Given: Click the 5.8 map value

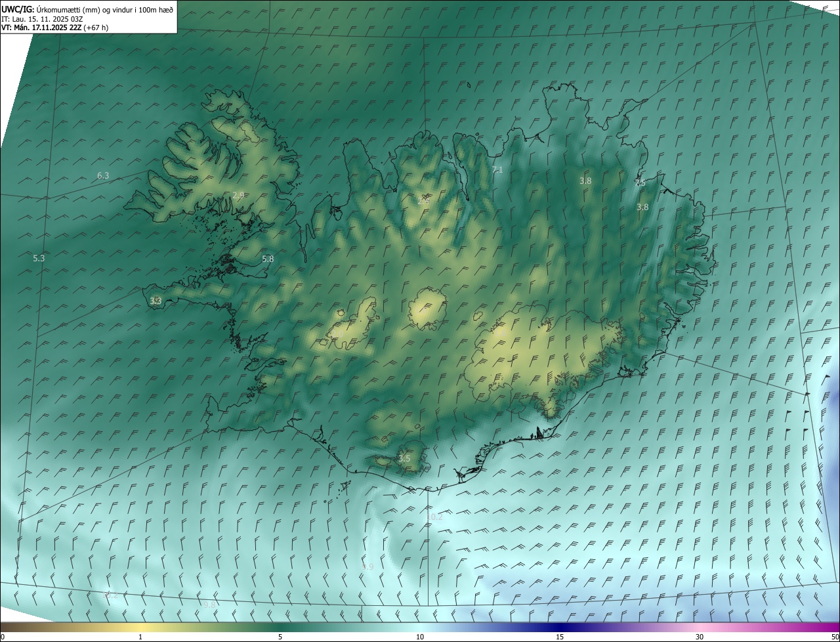Looking at the screenshot, I should (x=268, y=259).
